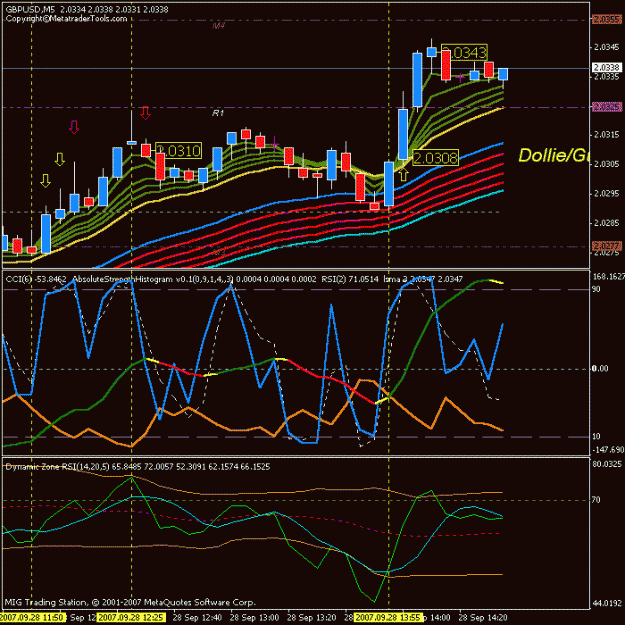Screen dimensions: 625x625
Task: Select the purple cross marker near 13:00 candles
Action: click(274, 143)
